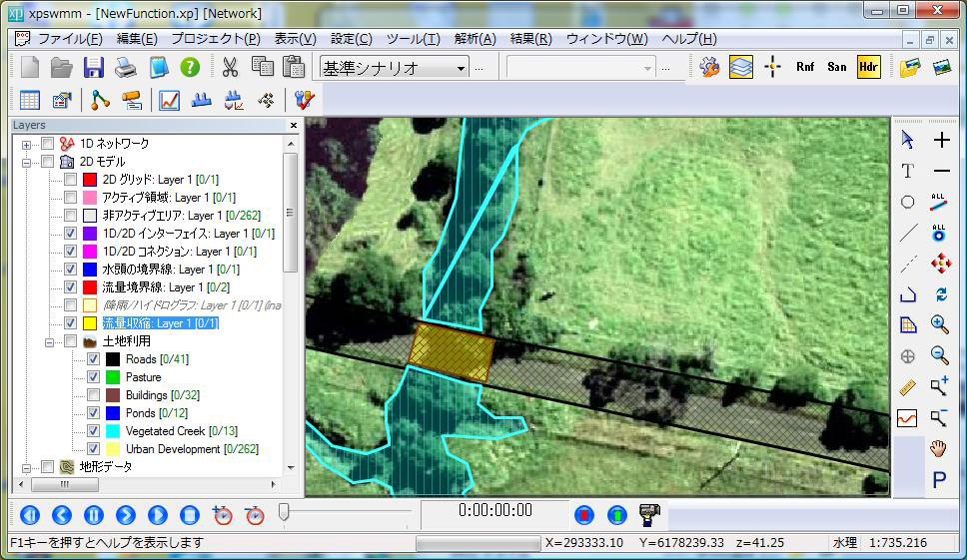Close the Layers panel

click(293, 126)
